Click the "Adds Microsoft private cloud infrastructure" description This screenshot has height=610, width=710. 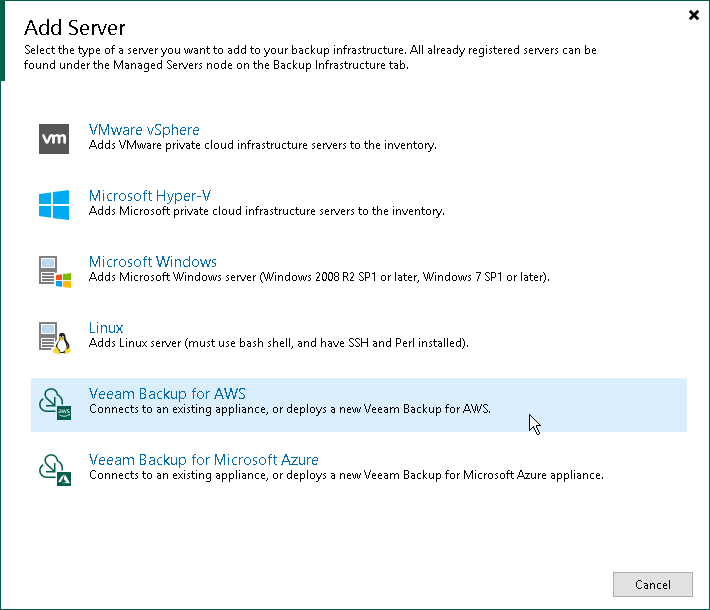pyautogui.click(x=267, y=211)
